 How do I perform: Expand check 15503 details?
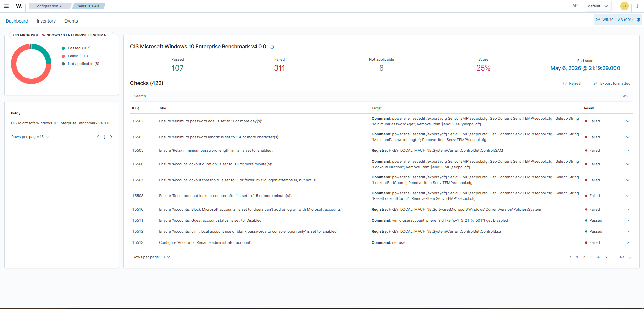628,137
